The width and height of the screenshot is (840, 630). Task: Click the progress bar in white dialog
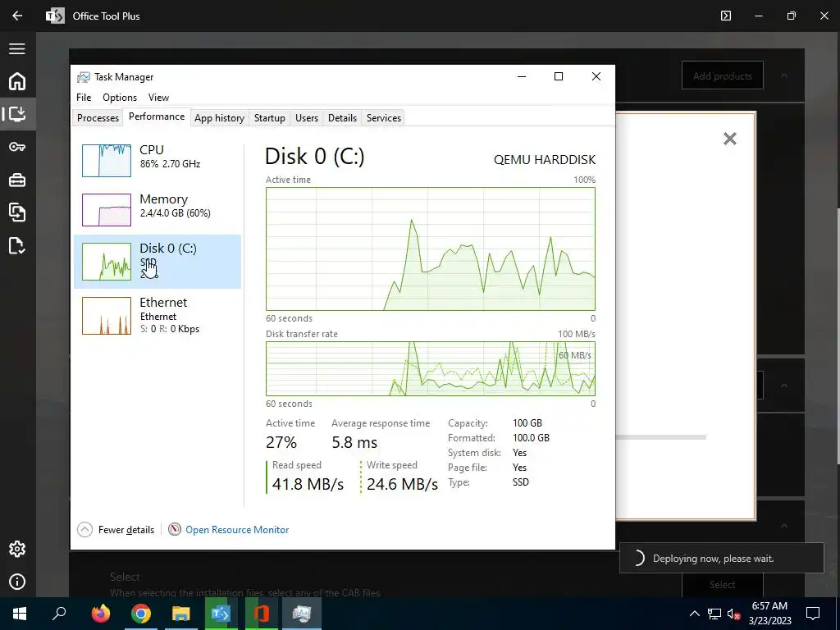click(x=661, y=437)
